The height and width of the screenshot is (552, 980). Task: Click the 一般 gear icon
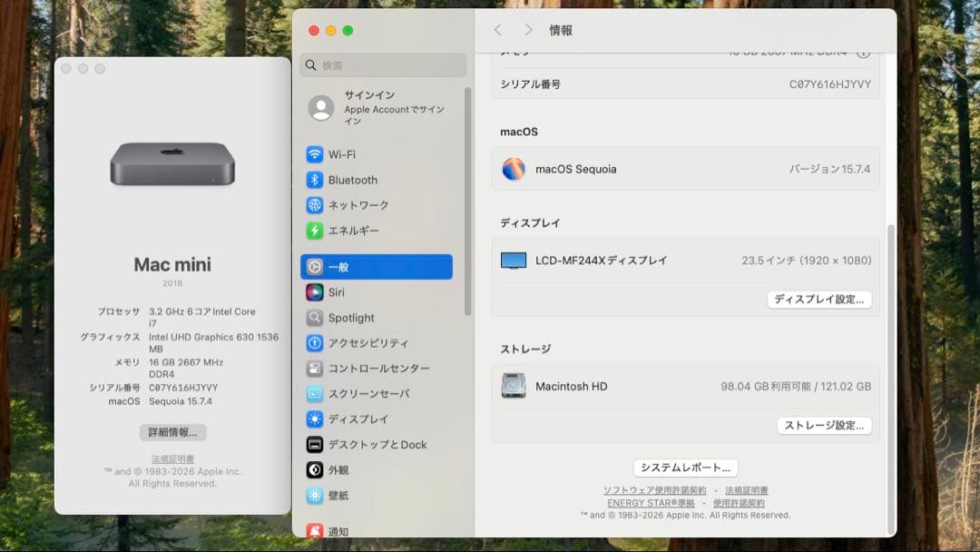coord(314,267)
